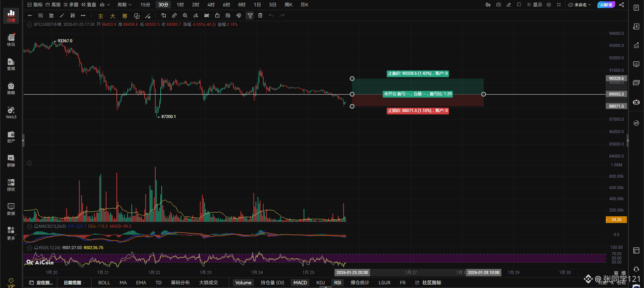Viewport: 644px width, 288px height.
Task: Open the 社区指标 community indicators
Action: click(428, 283)
